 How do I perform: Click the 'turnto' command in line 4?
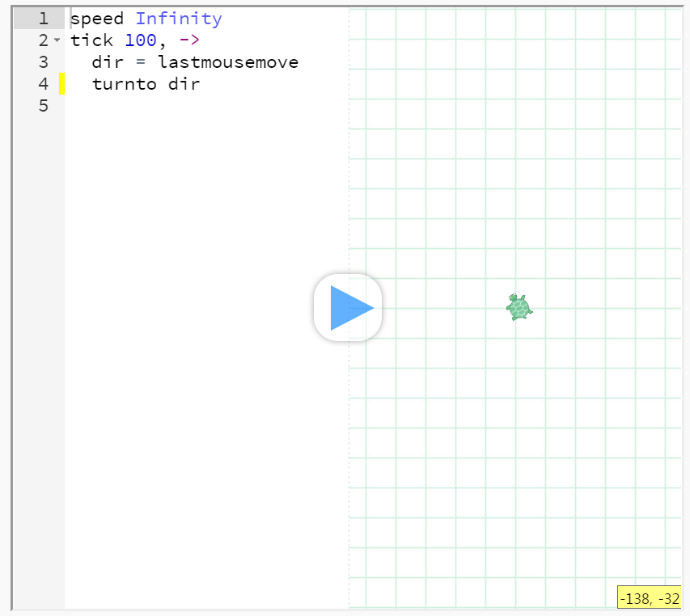[x=124, y=84]
